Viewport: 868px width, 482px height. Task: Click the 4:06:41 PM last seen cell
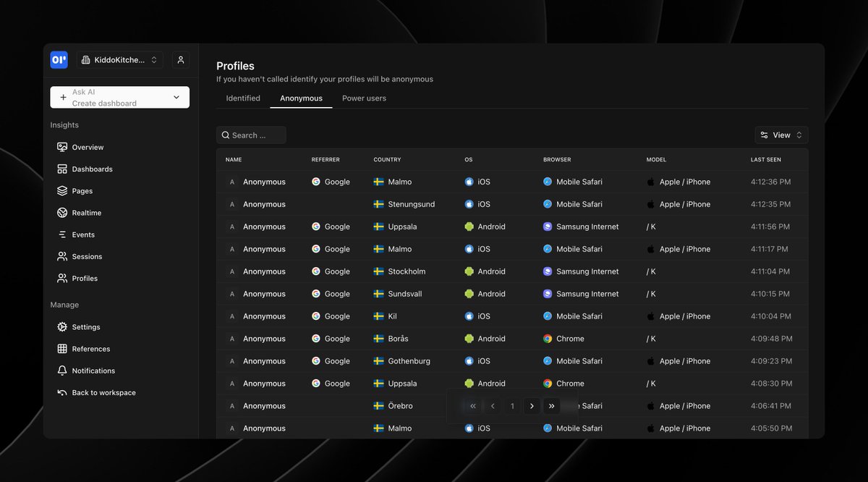click(x=771, y=405)
